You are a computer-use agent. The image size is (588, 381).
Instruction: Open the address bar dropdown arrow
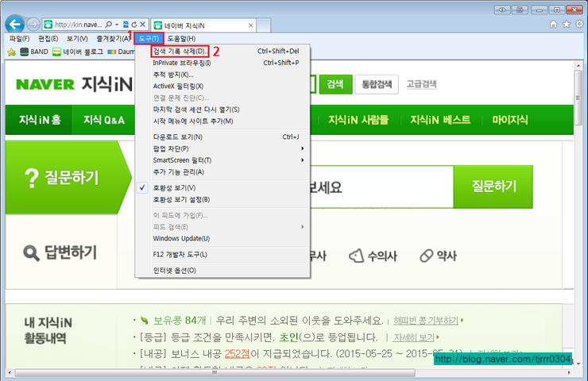pyautogui.click(x=117, y=25)
